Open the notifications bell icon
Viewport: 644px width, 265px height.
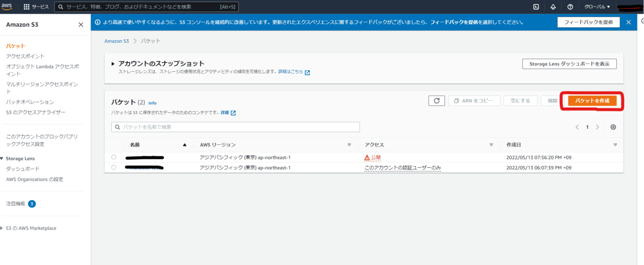[553, 7]
